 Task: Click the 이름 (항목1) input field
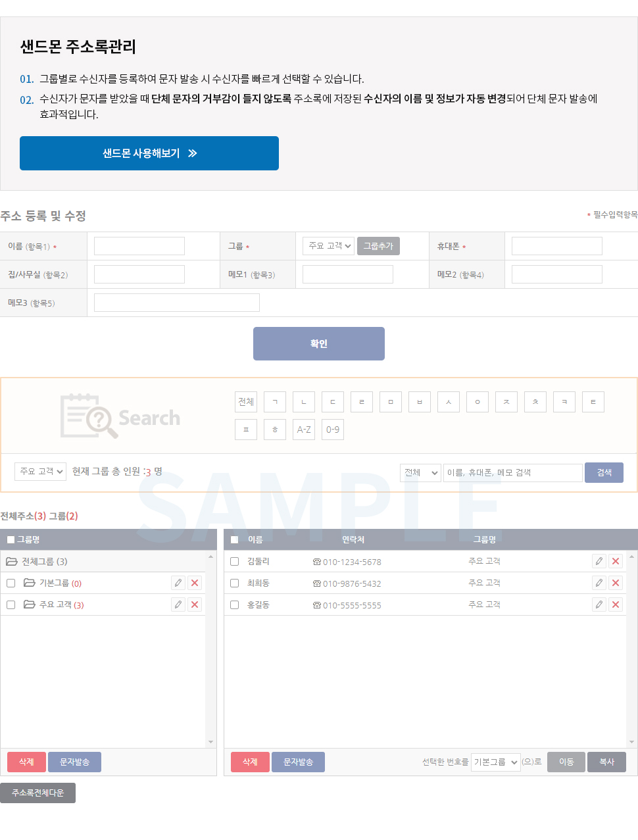(x=139, y=246)
